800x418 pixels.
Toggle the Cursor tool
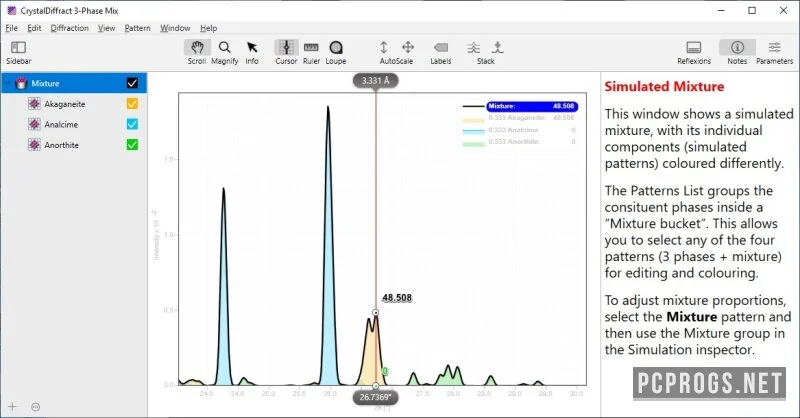[x=286, y=53]
